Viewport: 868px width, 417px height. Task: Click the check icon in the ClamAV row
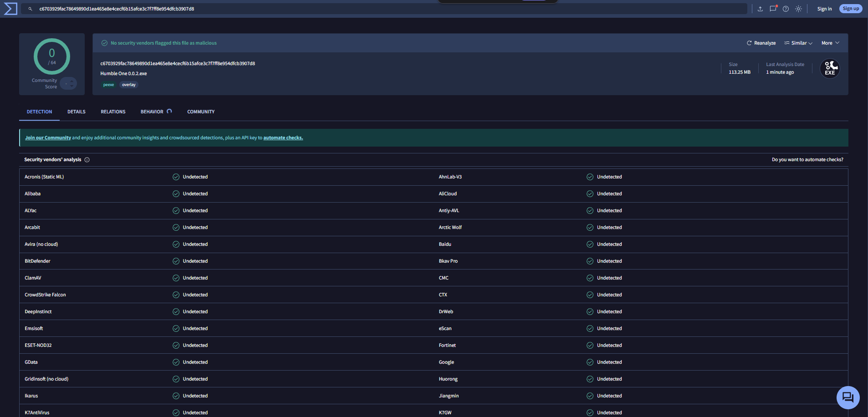[x=176, y=278]
